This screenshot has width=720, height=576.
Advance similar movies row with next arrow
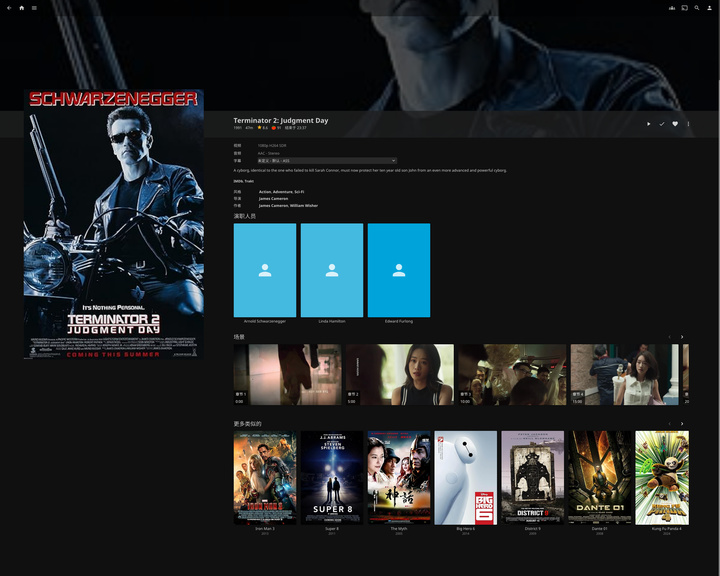pos(682,424)
